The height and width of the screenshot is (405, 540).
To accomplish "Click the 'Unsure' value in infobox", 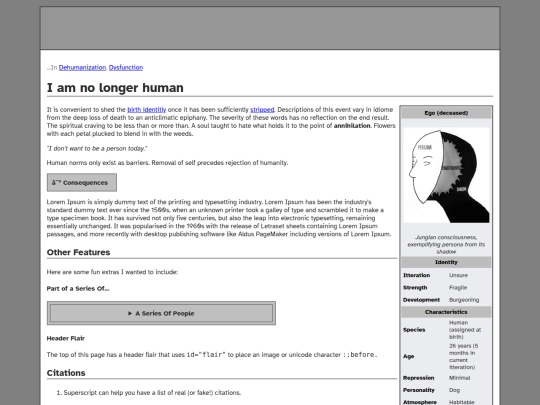I will pyautogui.click(x=458, y=276).
